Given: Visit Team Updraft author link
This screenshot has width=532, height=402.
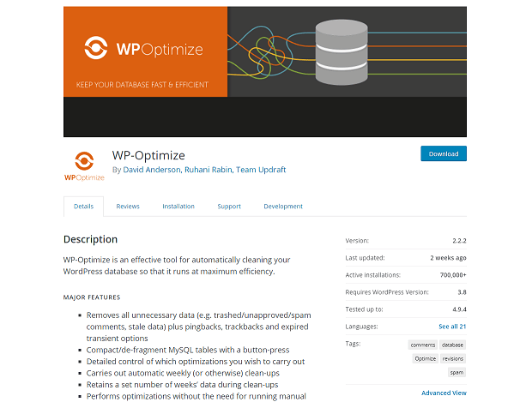Looking at the screenshot, I should click(x=261, y=170).
